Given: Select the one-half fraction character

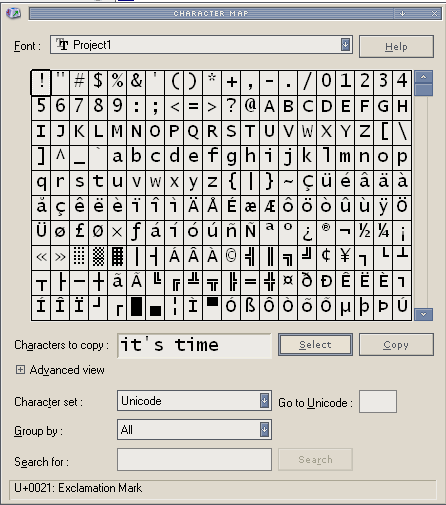Looking at the screenshot, I should pos(364,232).
